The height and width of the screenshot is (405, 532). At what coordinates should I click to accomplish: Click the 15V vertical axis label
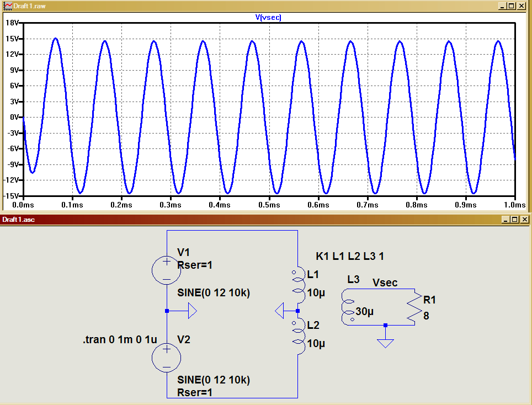click(x=12, y=39)
